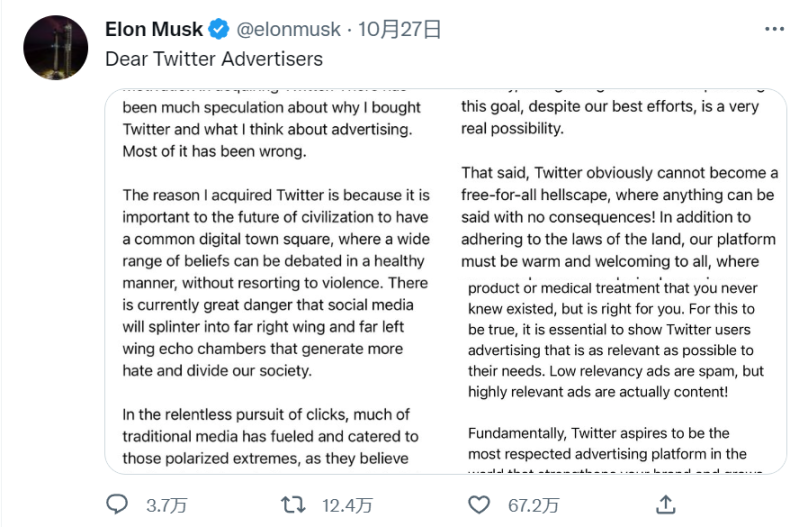Click the 67.2万 like count
The image size is (808, 527).
(531, 506)
